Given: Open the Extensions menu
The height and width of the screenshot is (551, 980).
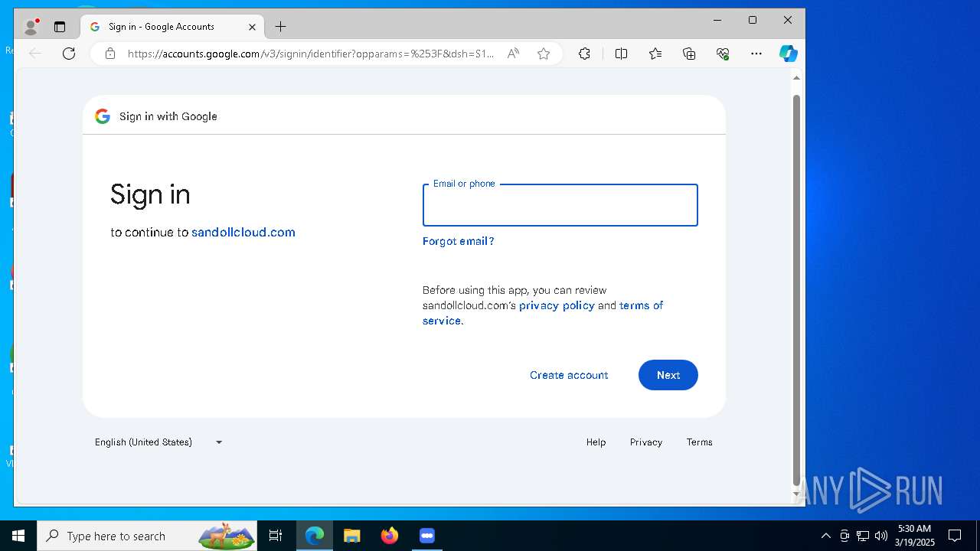Looking at the screenshot, I should pyautogui.click(x=584, y=54).
